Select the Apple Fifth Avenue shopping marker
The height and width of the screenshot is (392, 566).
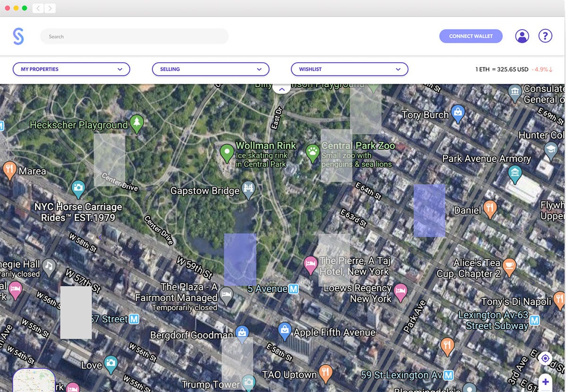[284, 332]
